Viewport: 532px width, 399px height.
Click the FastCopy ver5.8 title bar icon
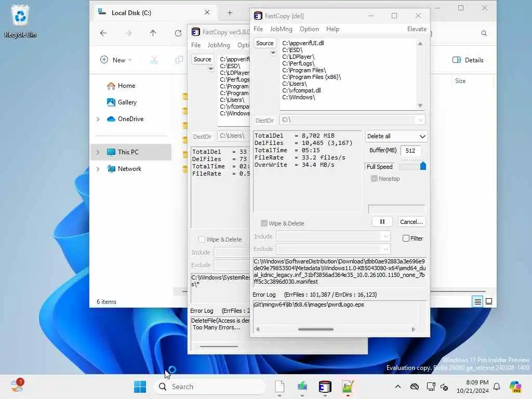195,32
